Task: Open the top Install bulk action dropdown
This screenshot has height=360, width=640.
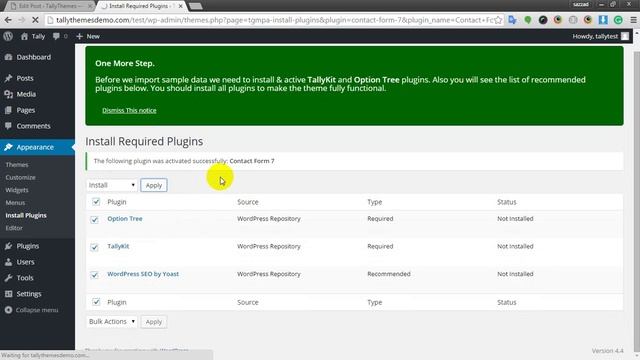Action: coord(111,185)
